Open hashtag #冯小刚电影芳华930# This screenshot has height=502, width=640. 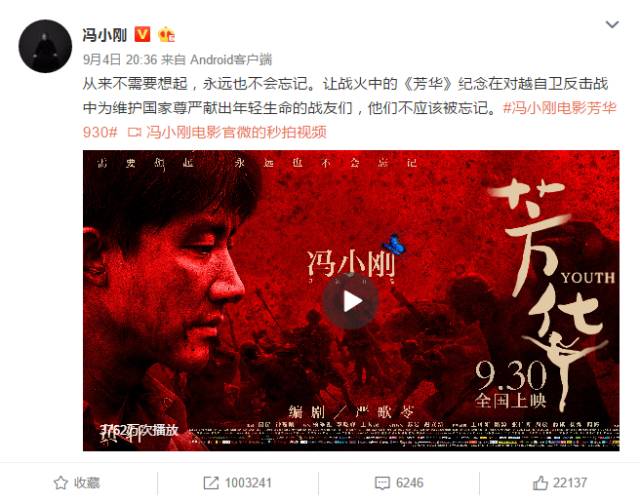pyautogui.click(x=349, y=120)
